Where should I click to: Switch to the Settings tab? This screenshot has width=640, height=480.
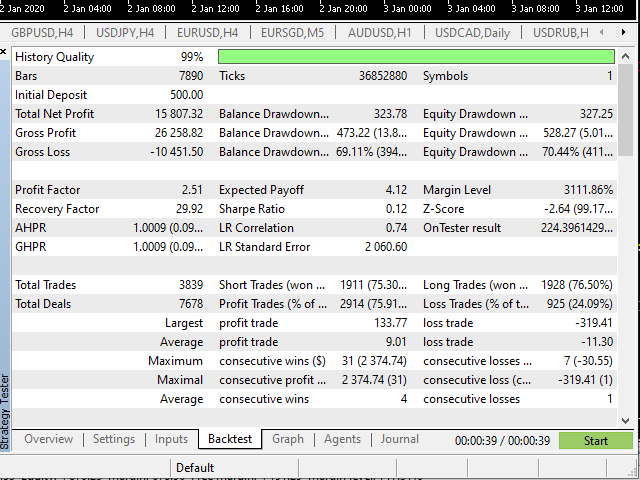[113, 439]
